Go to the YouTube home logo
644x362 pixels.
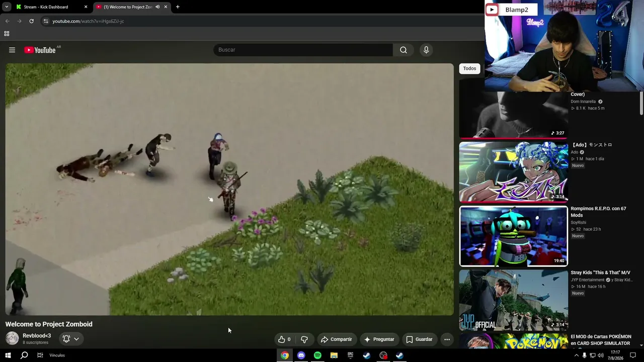pyautogui.click(x=40, y=50)
